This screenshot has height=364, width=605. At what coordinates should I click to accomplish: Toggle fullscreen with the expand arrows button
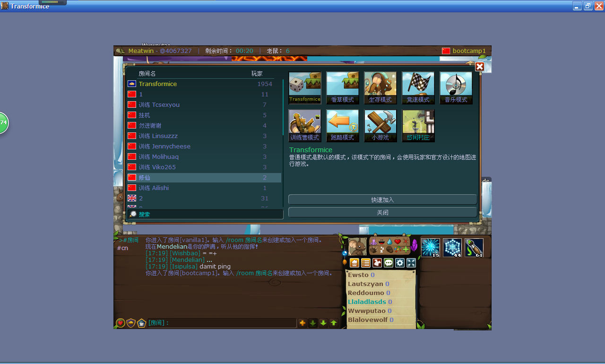(x=411, y=263)
